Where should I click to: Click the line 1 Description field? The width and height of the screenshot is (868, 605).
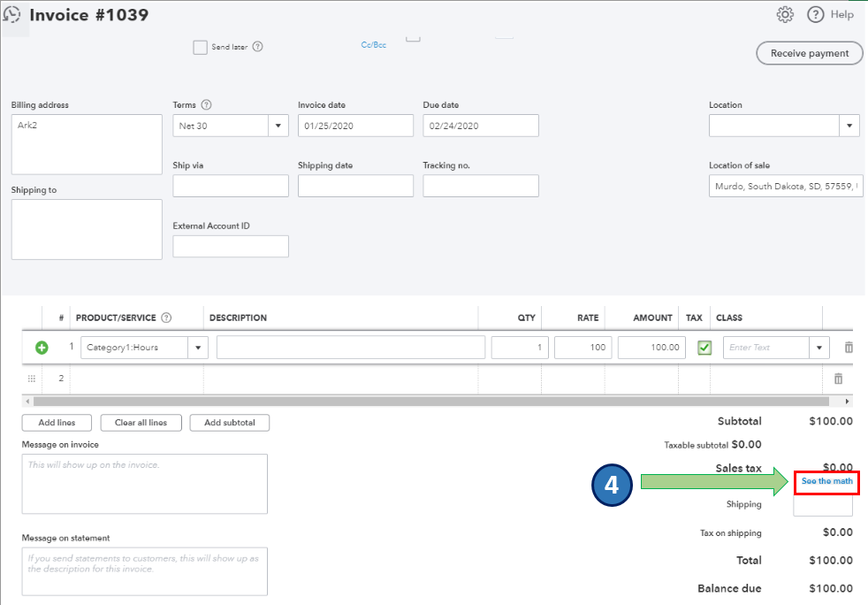350,348
